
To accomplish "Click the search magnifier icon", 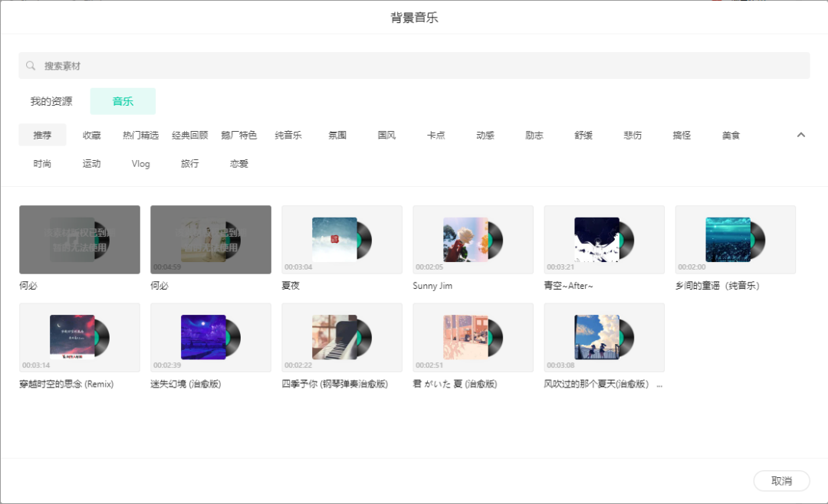I will pyautogui.click(x=31, y=66).
